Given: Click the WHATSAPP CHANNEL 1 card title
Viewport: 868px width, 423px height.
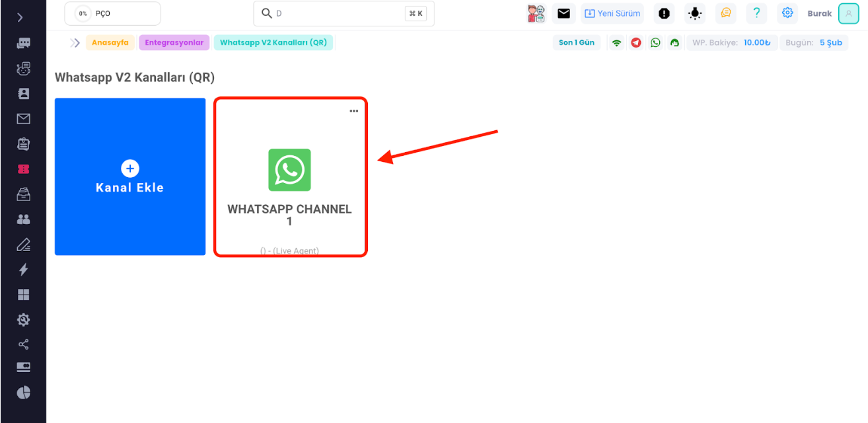Looking at the screenshot, I should 289,215.
